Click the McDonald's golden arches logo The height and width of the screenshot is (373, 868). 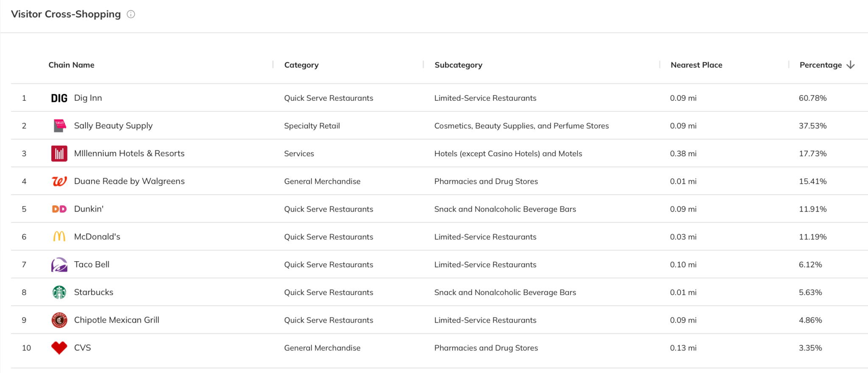[59, 236]
